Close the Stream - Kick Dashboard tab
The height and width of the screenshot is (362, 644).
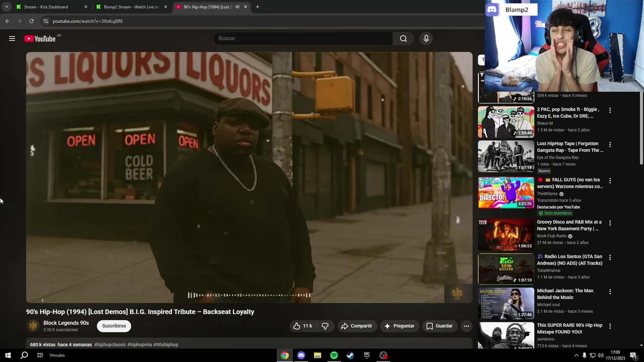tap(86, 7)
